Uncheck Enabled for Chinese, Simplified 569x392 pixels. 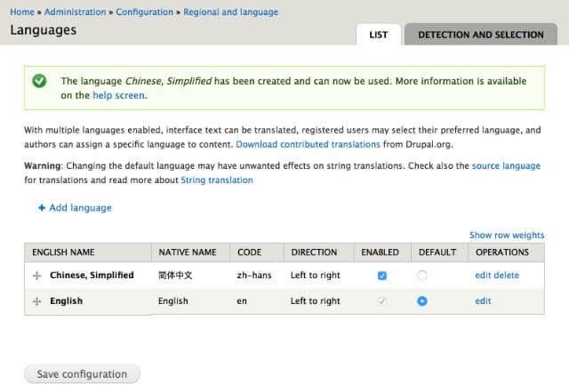point(381,276)
